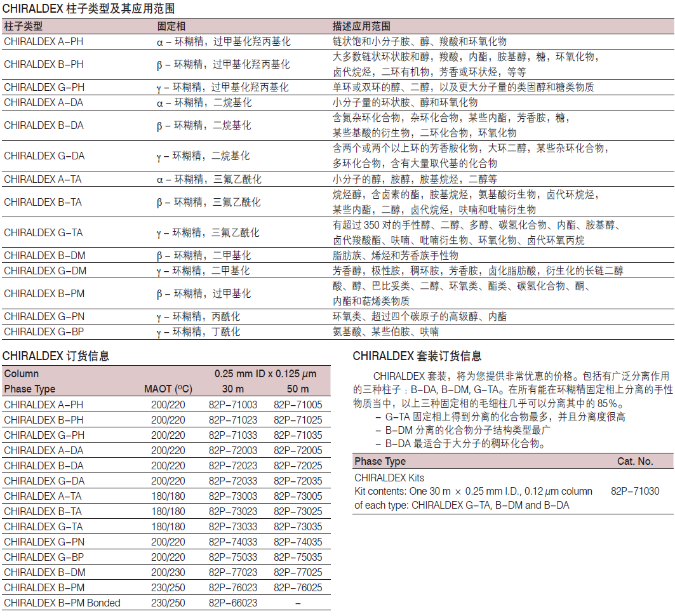Screen dimensions: 675x616
Task: Select "α – 环糊精，过甲基化羟丙基化" cell
Action: (x=224, y=42)
